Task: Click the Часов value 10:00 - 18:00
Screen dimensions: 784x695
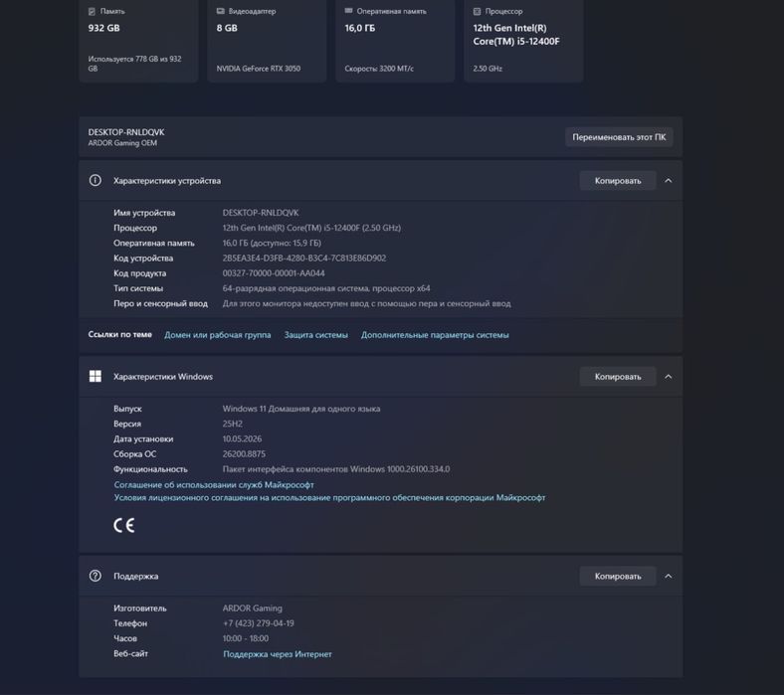Action: pyautogui.click(x=246, y=638)
